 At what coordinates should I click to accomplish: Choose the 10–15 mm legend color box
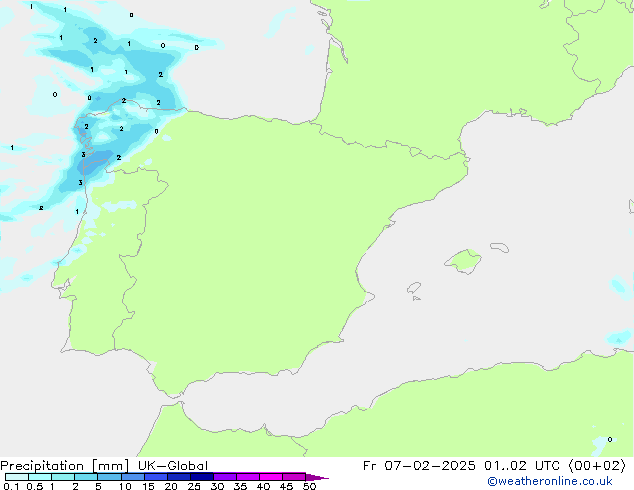[x=133, y=477]
